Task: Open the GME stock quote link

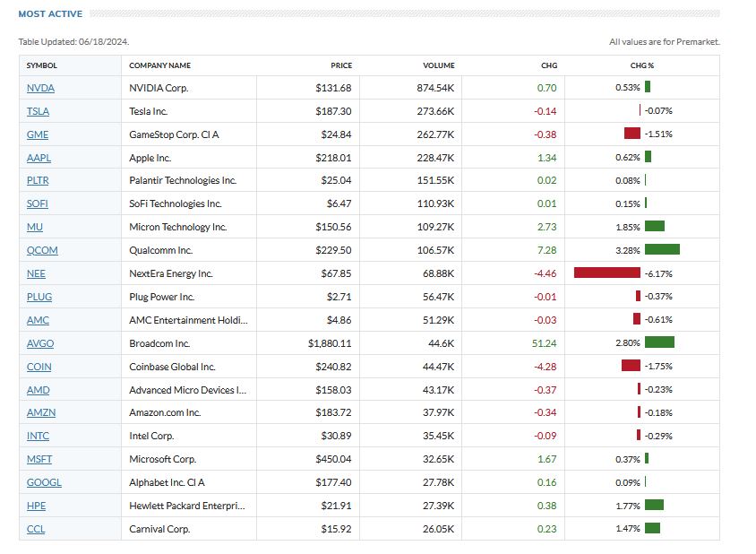Action: [x=38, y=134]
